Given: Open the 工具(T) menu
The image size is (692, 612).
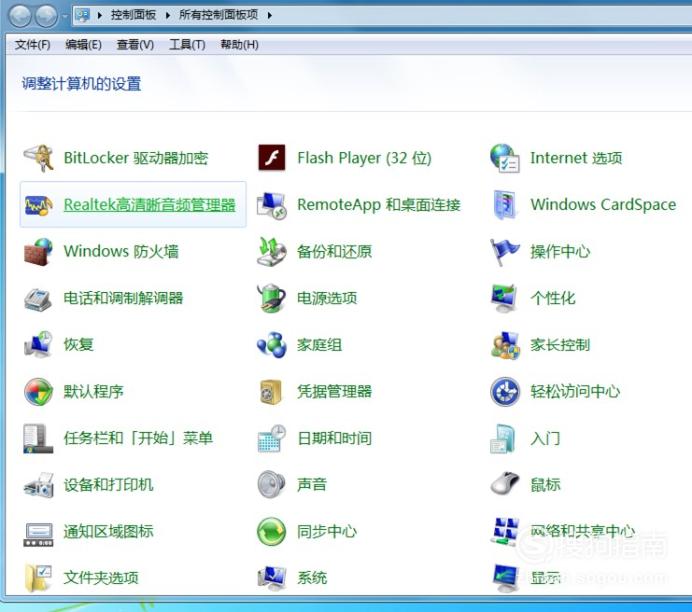Looking at the screenshot, I should [x=187, y=45].
